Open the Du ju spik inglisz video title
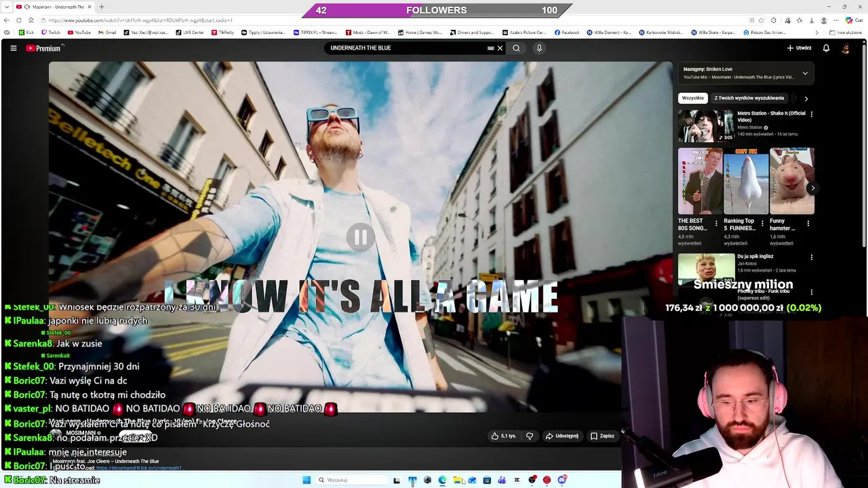The width and height of the screenshot is (868, 488). click(755, 256)
